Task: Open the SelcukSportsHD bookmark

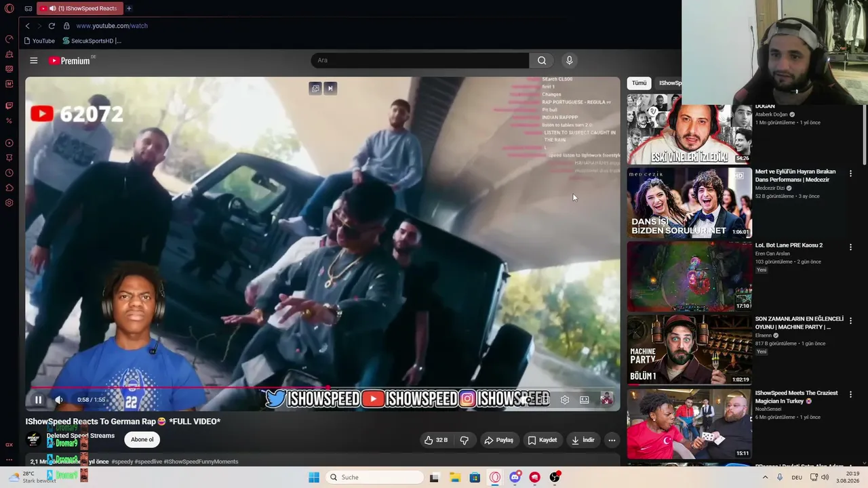Action: [92, 41]
